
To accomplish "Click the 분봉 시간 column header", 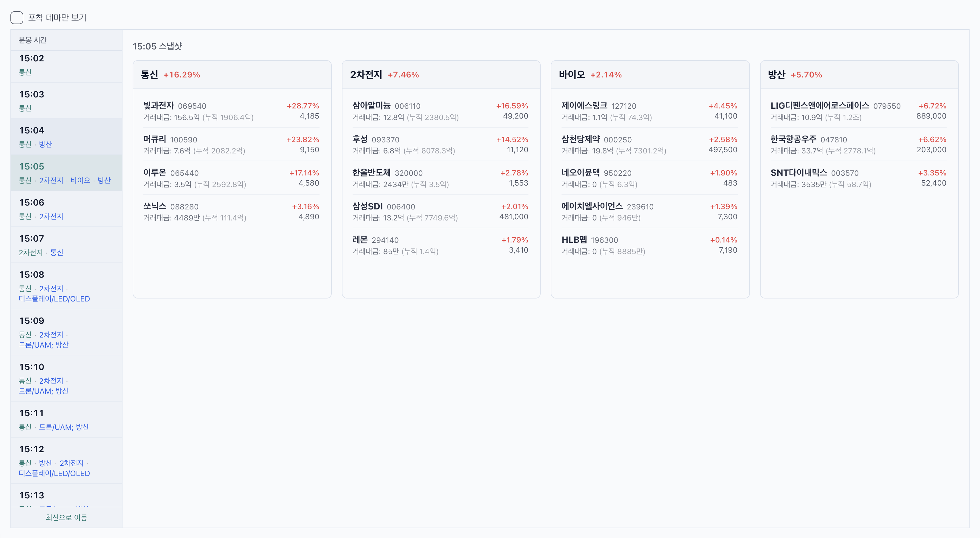I will (33, 40).
